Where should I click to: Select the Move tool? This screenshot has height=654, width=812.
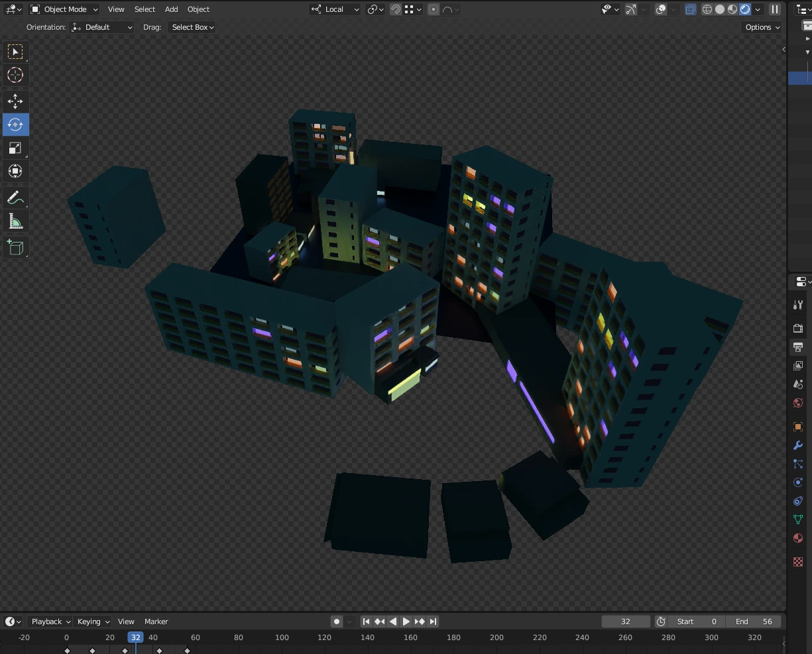(15, 101)
